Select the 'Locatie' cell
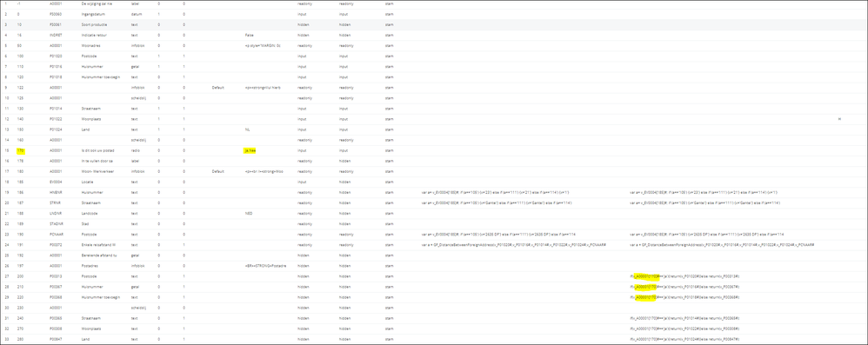 pyautogui.click(x=87, y=182)
